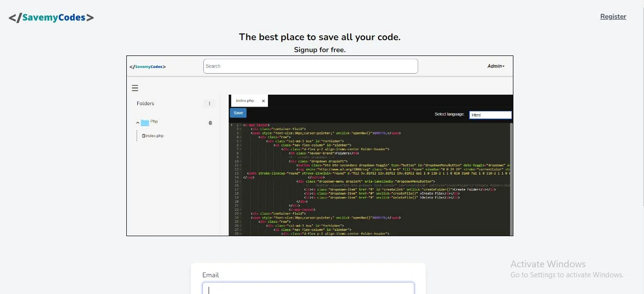This screenshot has width=644, height=294.
Task: Select the blue Php folder icon
Action: [x=145, y=123]
